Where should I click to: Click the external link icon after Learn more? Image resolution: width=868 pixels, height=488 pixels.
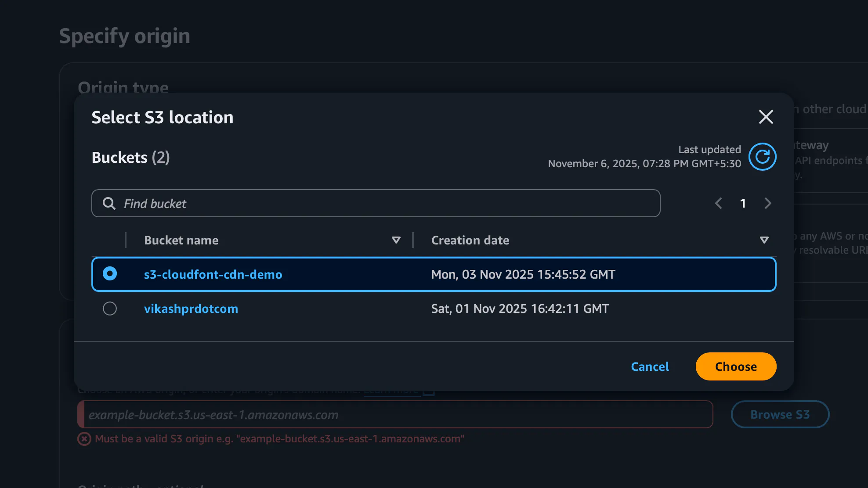point(428,389)
